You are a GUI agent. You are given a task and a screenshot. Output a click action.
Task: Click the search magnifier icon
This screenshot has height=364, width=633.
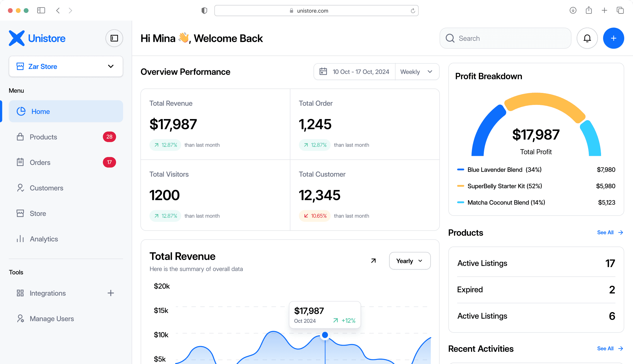(450, 38)
